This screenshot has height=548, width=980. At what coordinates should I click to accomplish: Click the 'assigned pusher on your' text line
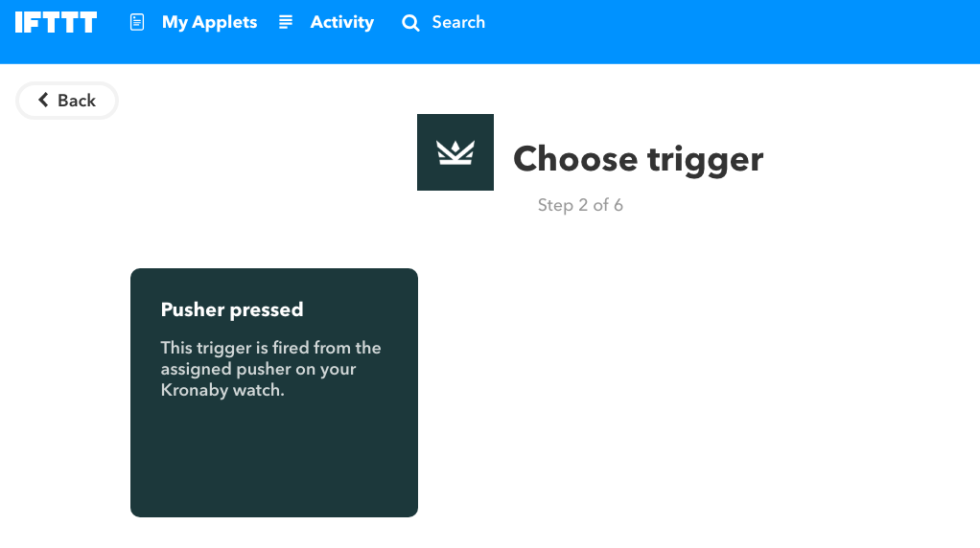[258, 370]
